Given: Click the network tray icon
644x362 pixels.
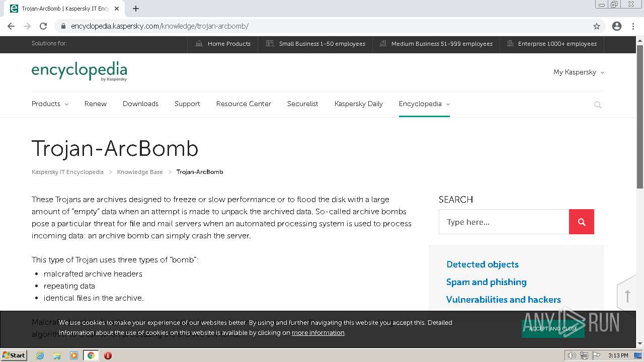Looking at the screenshot, I should point(584,355).
